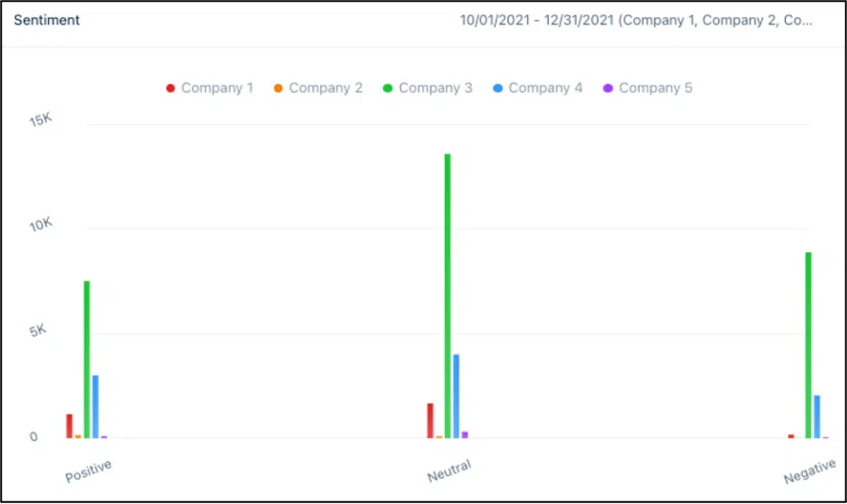Click the 10K y-axis label
Screen dimensions: 847x504
[x=40, y=226]
